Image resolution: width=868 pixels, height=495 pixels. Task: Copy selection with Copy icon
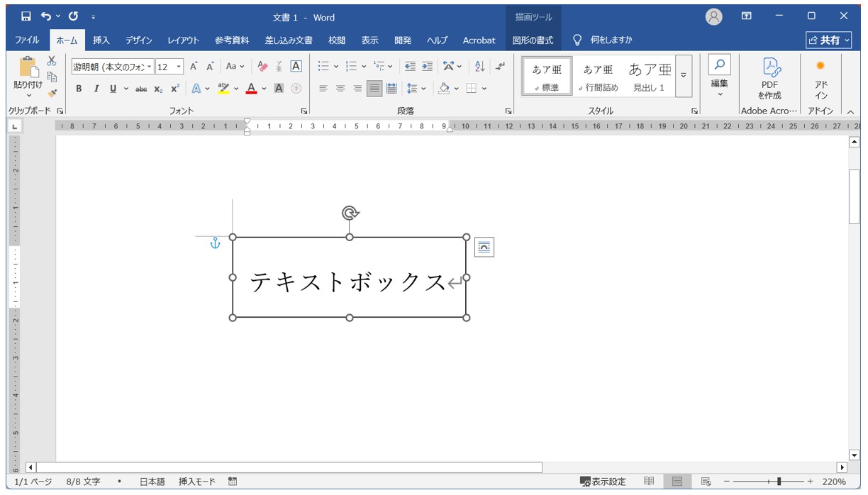point(52,77)
